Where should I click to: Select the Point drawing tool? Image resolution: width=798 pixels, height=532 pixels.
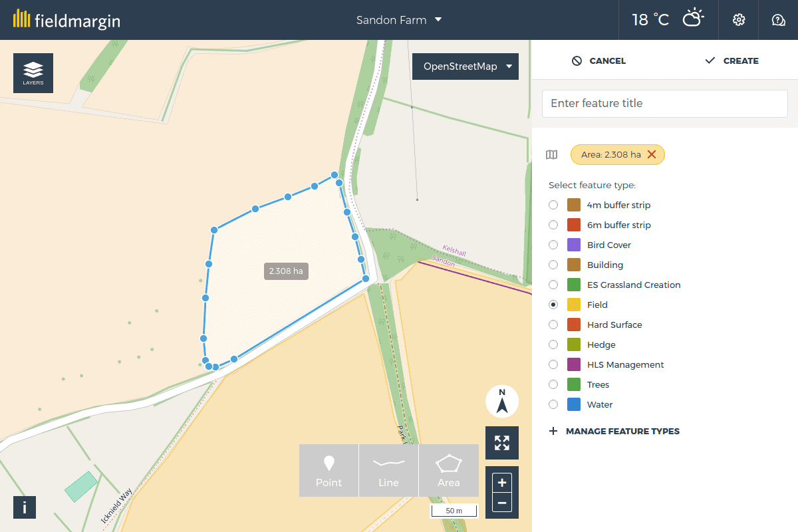tap(329, 470)
